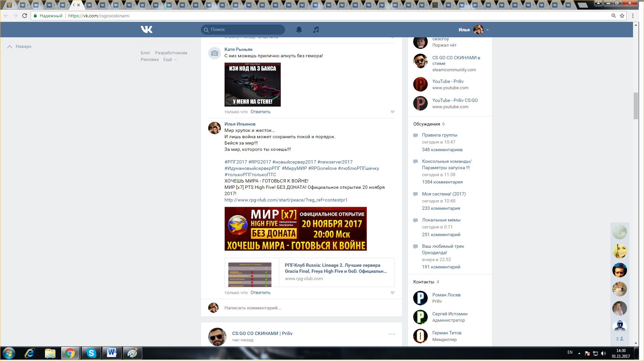Image resolution: width=644 pixels, height=361 pixels.
Task: Open Локальные мемы discussion
Action: [x=441, y=220]
